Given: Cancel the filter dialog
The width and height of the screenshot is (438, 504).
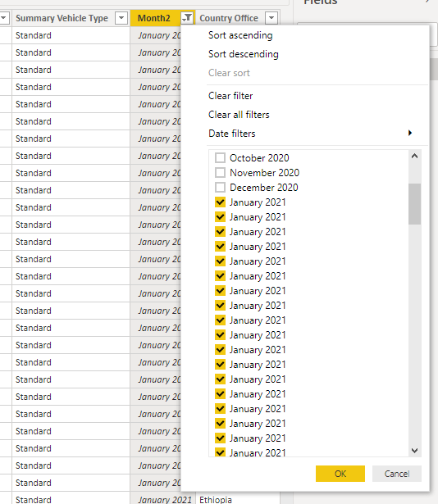Looking at the screenshot, I should 397,474.
